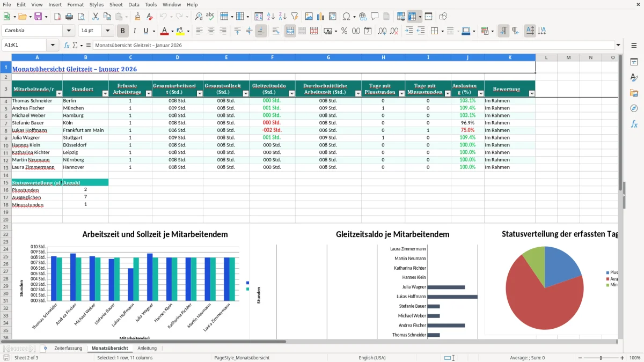644x362 pixels.
Task: Clear direct formatting
Action: coord(149,17)
